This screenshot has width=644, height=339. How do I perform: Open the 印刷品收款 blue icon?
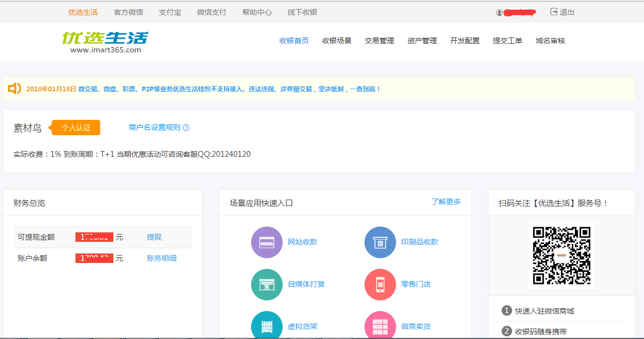(x=380, y=242)
